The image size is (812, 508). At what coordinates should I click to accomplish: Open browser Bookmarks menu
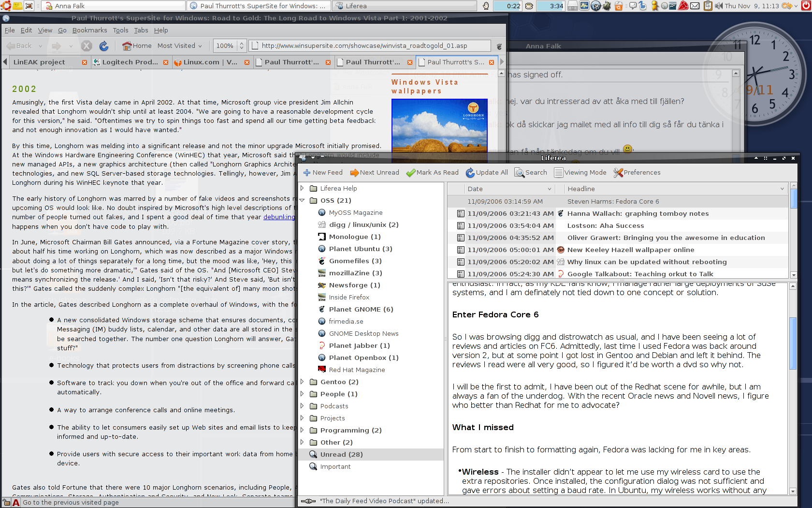coord(89,30)
